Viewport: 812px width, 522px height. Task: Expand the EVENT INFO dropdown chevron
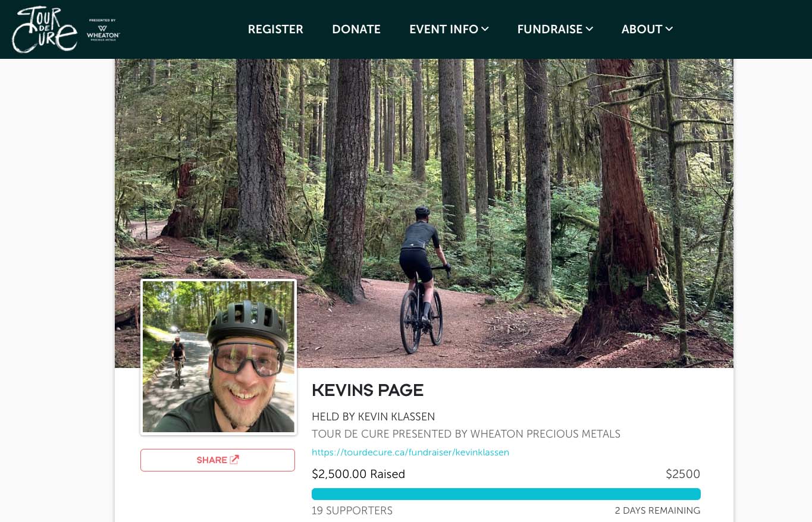[x=485, y=29]
